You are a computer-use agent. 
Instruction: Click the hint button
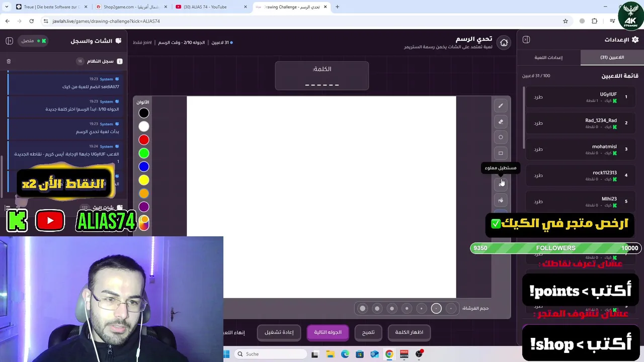pos(368,332)
